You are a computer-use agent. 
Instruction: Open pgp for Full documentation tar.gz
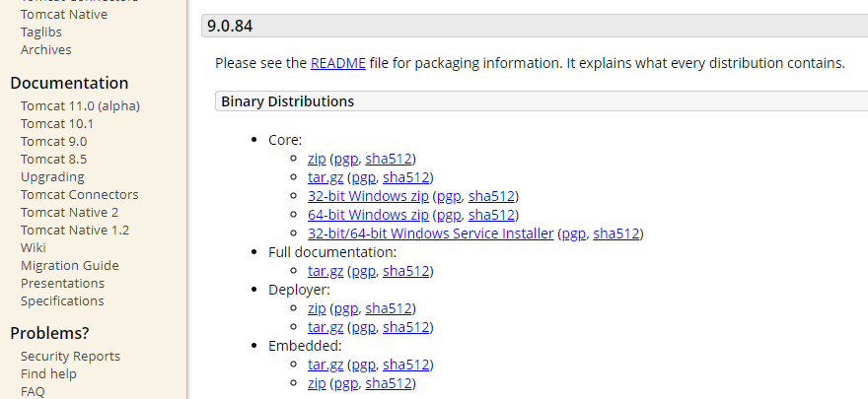[364, 271]
